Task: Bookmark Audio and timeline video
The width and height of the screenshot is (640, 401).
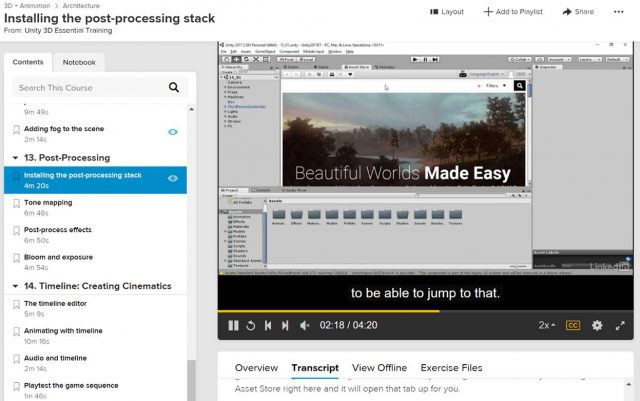Action: 16,359
